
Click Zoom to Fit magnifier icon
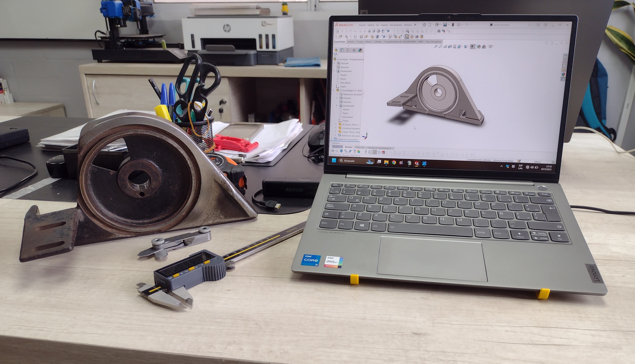436,47
